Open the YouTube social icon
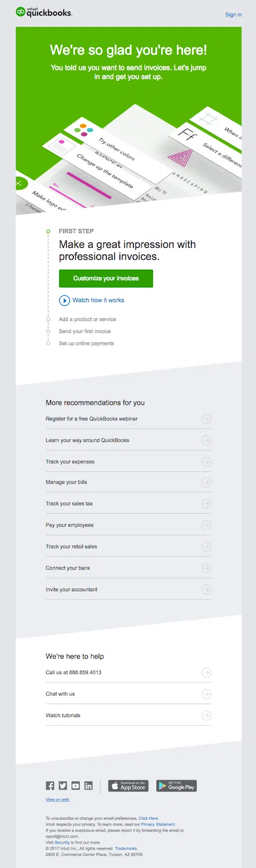The width and height of the screenshot is (256, 868). tap(75, 786)
